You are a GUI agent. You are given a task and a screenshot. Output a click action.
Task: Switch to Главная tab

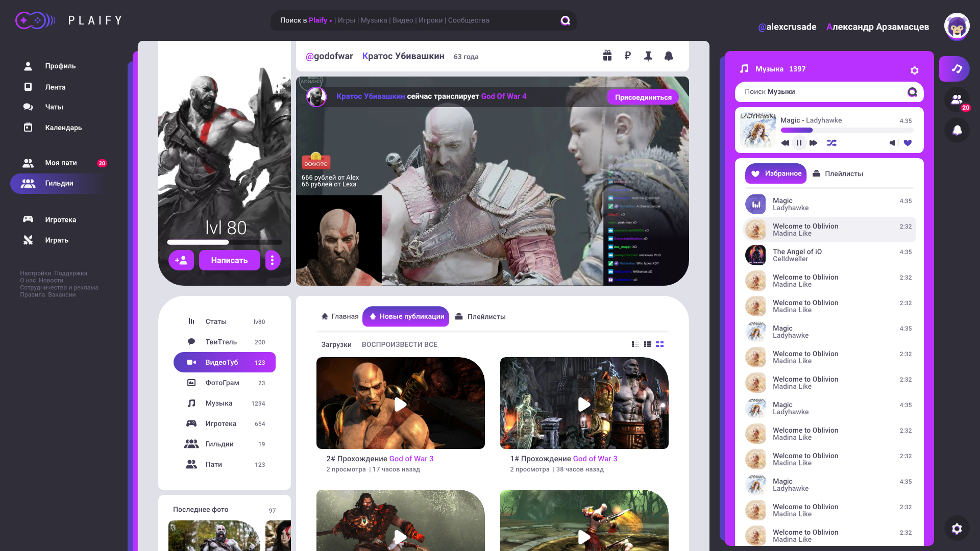pyautogui.click(x=339, y=316)
